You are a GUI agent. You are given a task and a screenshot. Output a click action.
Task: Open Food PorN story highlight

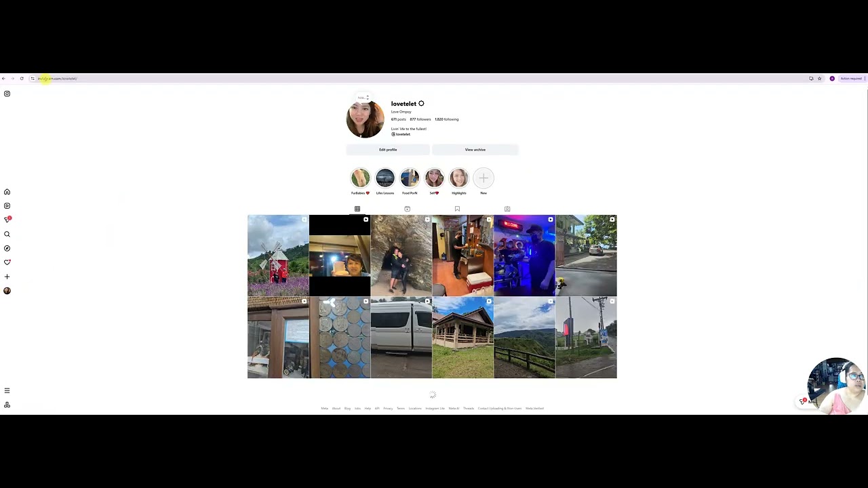tap(410, 178)
